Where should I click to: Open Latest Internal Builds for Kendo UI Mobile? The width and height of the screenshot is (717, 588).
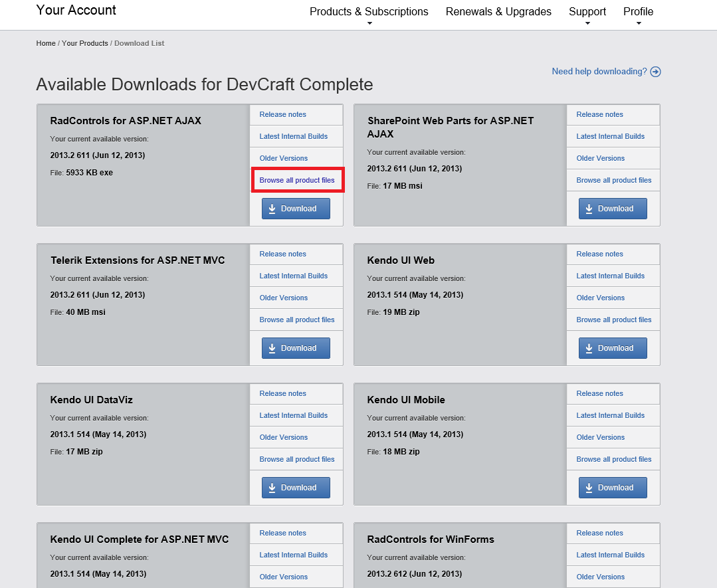611,416
